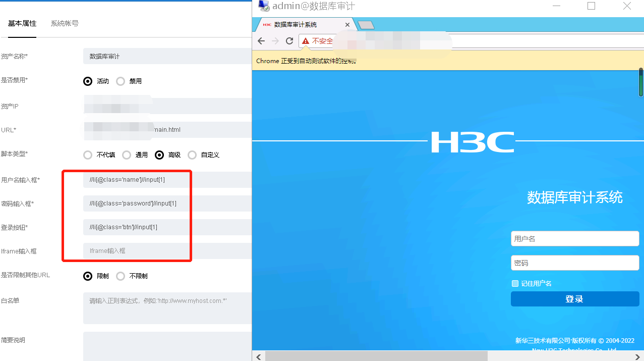Switch to the 系统帐号 tab

click(65, 23)
